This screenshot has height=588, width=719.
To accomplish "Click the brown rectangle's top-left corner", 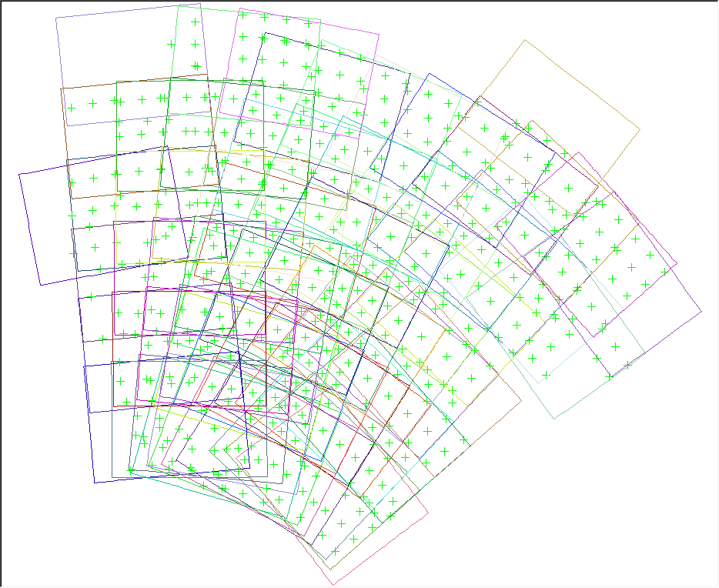I will [62, 89].
